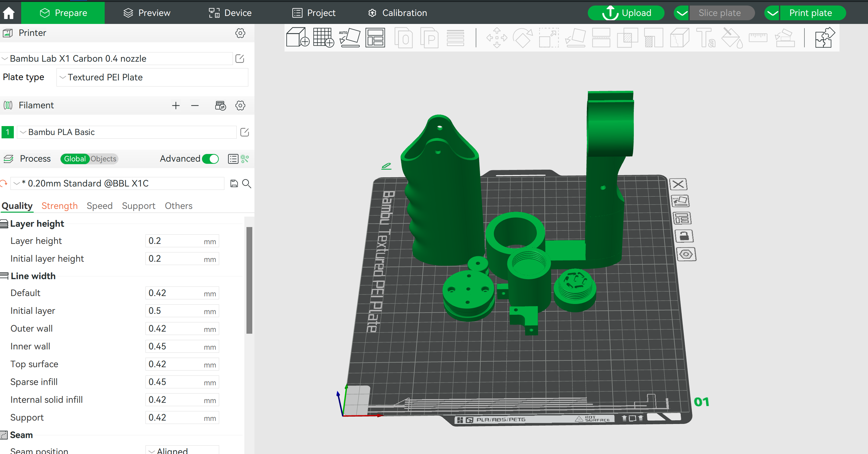Open the Calibration tab
The width and height of the screenshot is (868, 454).
pos(397,13)
